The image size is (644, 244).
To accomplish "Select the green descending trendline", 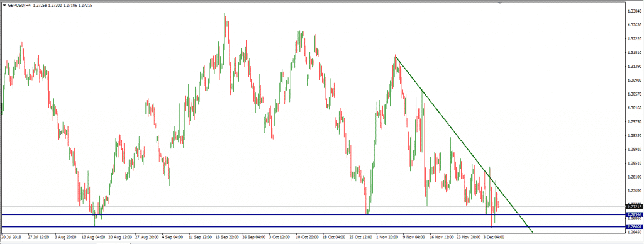I will click(x=464, y=144).
